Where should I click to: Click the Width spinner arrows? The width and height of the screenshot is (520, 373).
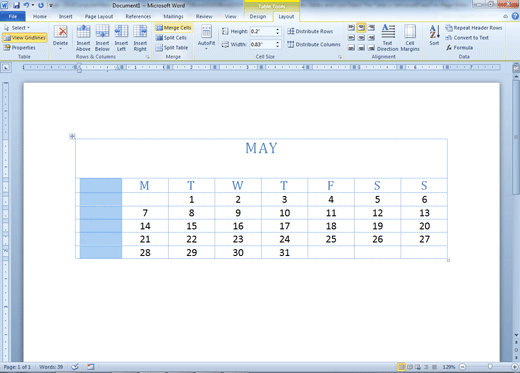click(278, 44)
